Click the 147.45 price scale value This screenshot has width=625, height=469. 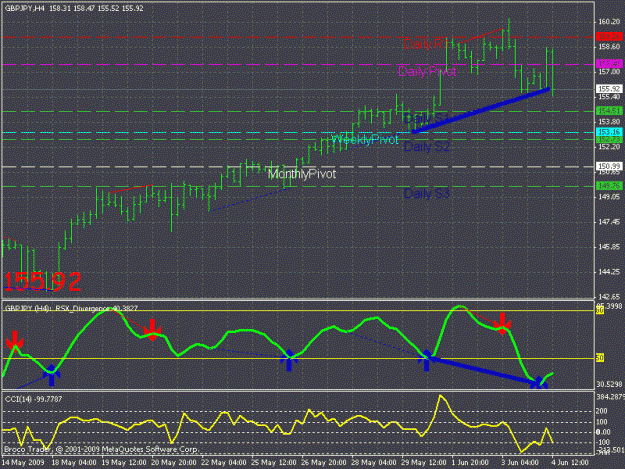[609, 222]
